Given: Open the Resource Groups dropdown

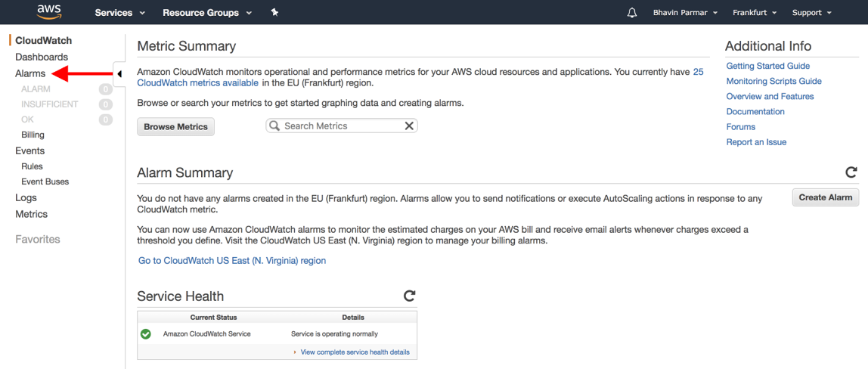Looking at the screenshot, I should click(207, 12).
